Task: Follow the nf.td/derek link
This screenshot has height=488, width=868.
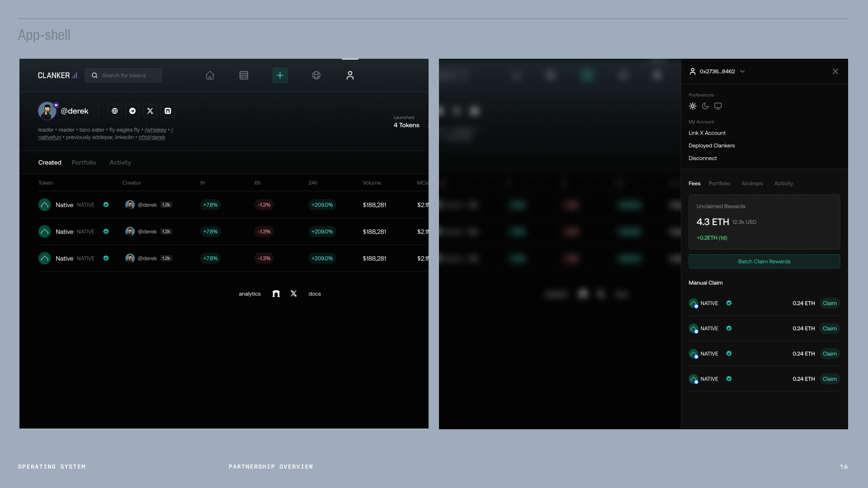Action: 152,137
